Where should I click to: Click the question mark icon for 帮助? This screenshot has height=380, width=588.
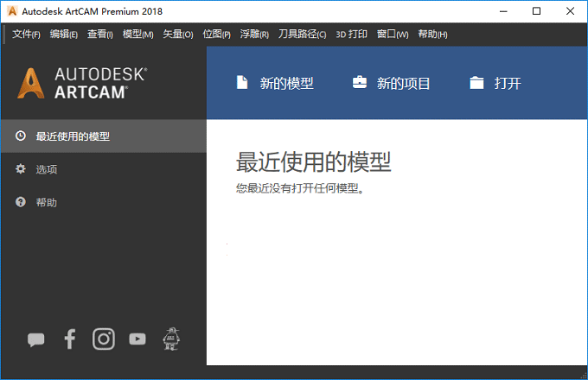click(x=21, y=202)
